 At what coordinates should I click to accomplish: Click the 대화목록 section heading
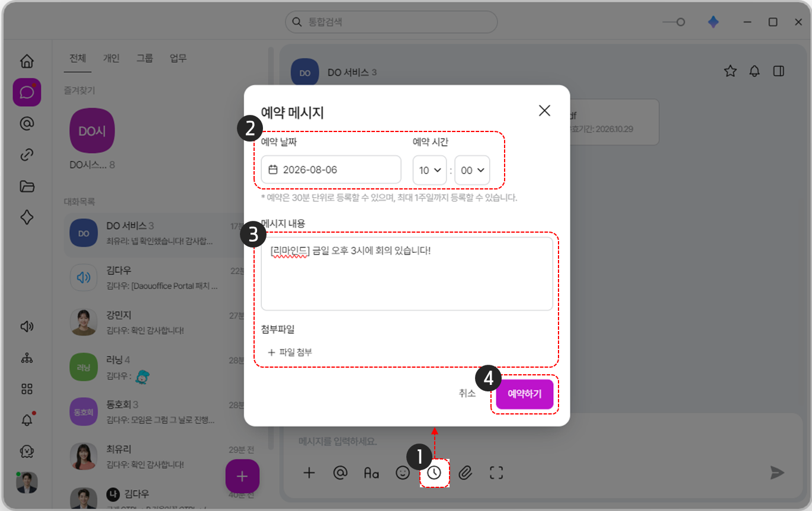click(x=79, y=201)
